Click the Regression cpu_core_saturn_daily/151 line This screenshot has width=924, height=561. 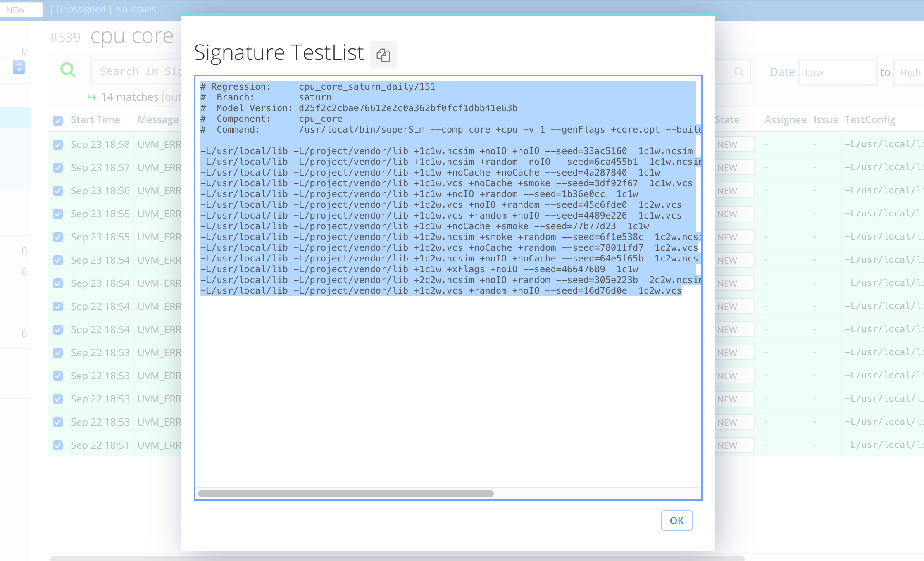tap(318, 87)
